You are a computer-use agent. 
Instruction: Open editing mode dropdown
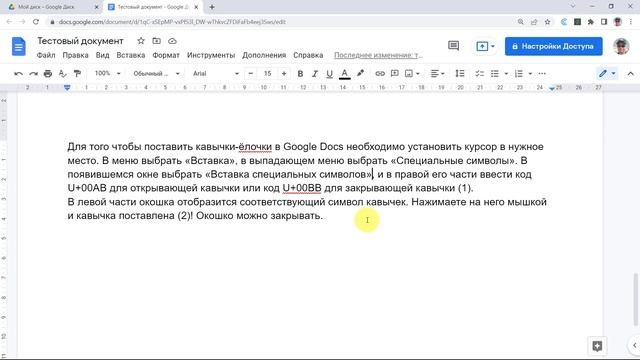click(607, 73)
